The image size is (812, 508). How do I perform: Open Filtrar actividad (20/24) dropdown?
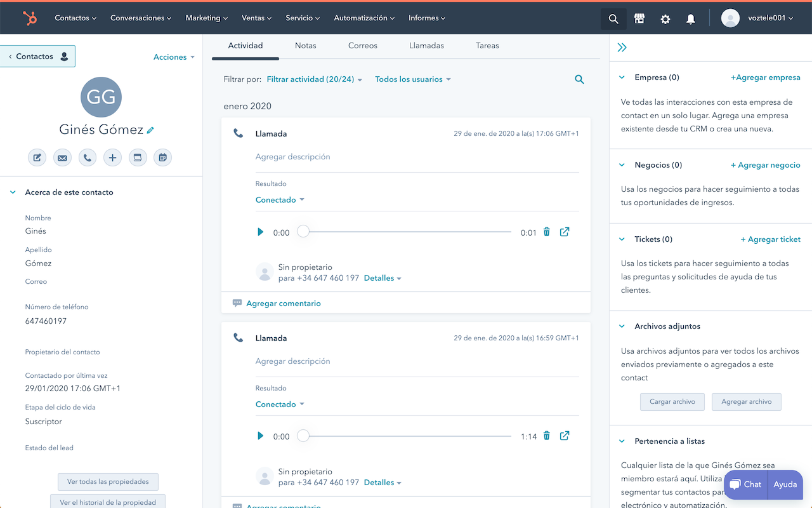[x=315, y=79]
